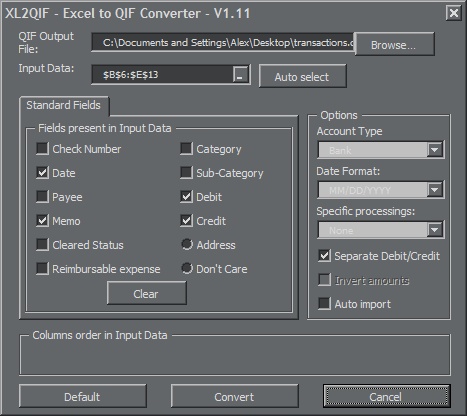Expand the Specific processings dropdown
The image size is (467, 416).
point(435,230)
